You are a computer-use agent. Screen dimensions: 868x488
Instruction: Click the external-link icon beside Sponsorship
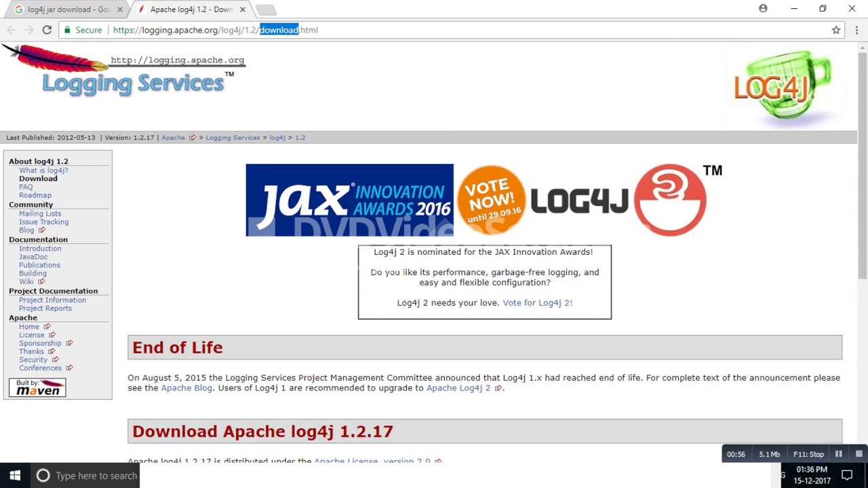point(69,343)
